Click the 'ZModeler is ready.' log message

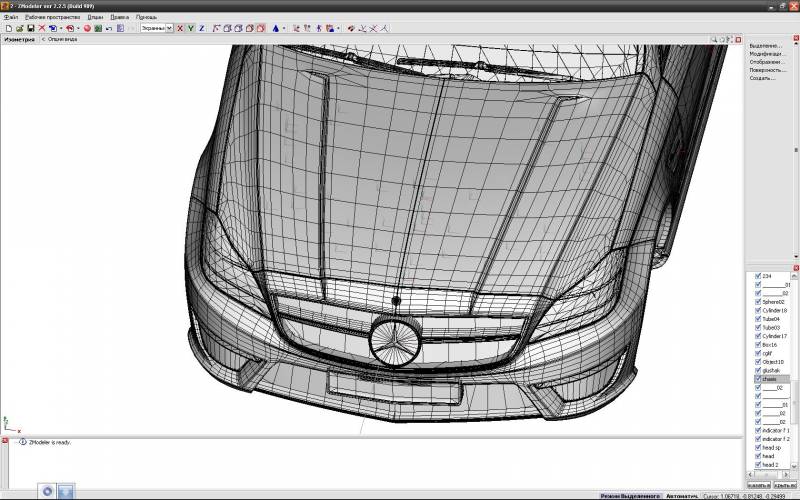click(x=49, y=442)
